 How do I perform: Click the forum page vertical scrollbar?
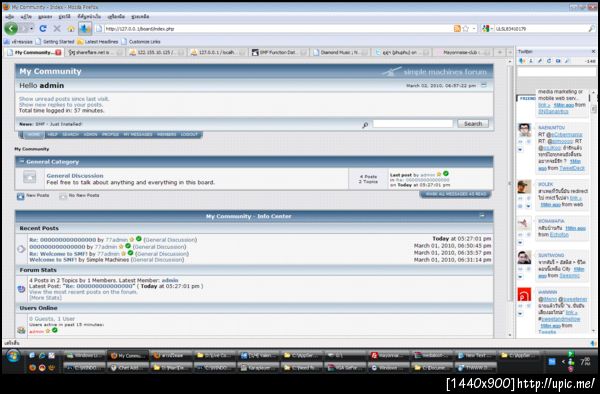[x=510, y=198]
